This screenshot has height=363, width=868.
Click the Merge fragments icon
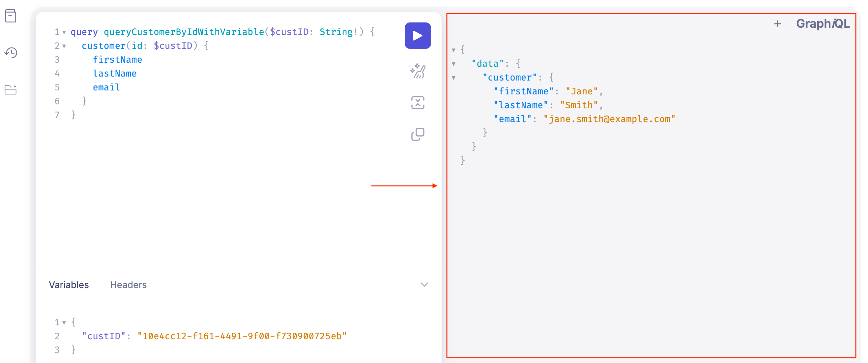417,103
